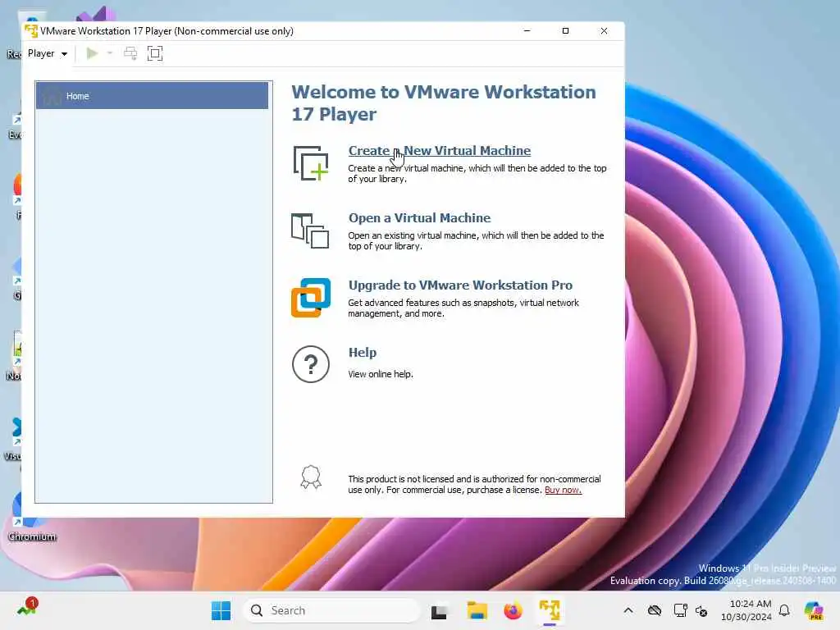The image size is (840, 630).
Task: Click the cloud sync tray icon
Action: tap(654, 610)
